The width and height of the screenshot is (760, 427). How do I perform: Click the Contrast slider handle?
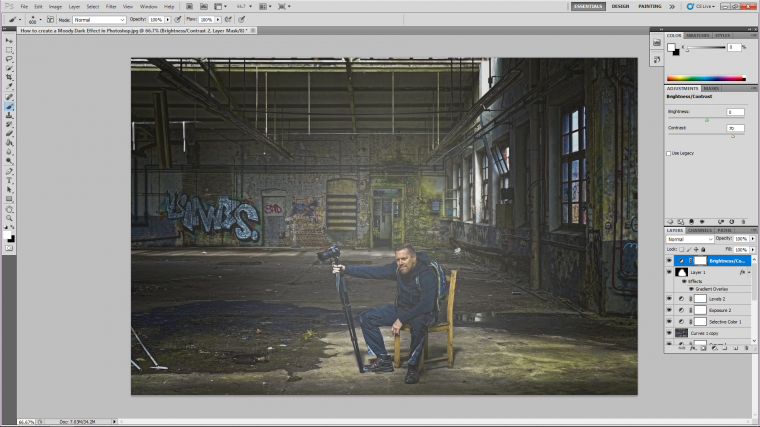[x=733, y=136]
